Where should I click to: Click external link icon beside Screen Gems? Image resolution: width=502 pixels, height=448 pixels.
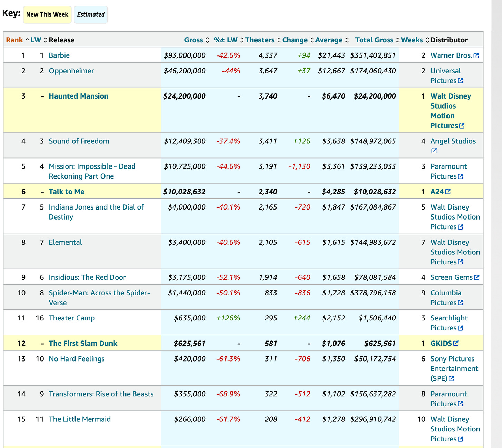(x=477, y=277)
